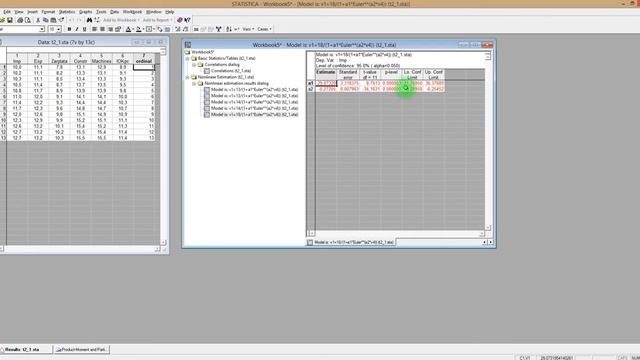Click the Find binoculars icon

click(89, 20)
